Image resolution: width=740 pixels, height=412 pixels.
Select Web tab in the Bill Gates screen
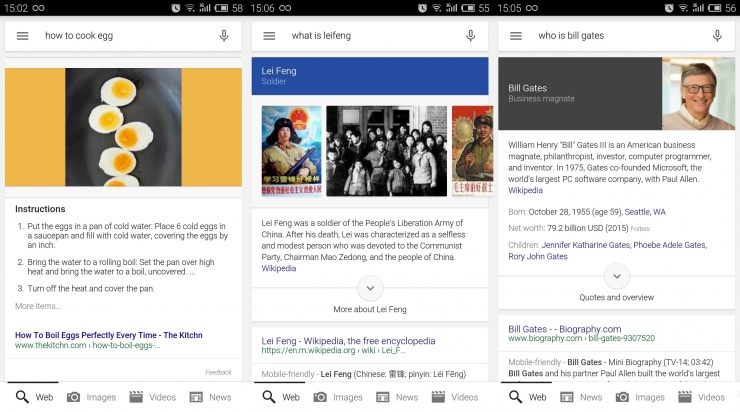[527, 397]
